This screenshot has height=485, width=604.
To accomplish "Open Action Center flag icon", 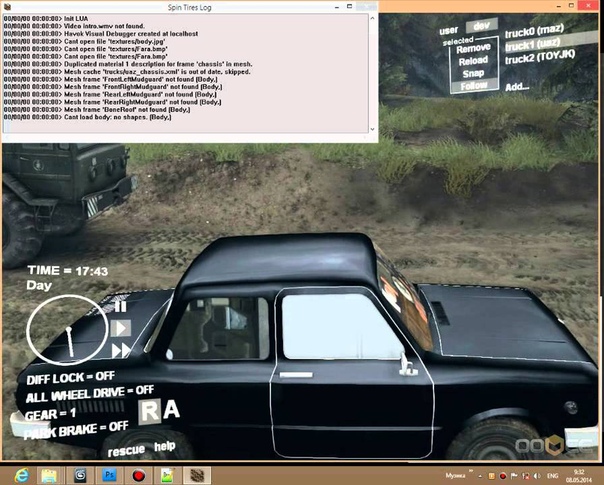I will pos(514,476).
